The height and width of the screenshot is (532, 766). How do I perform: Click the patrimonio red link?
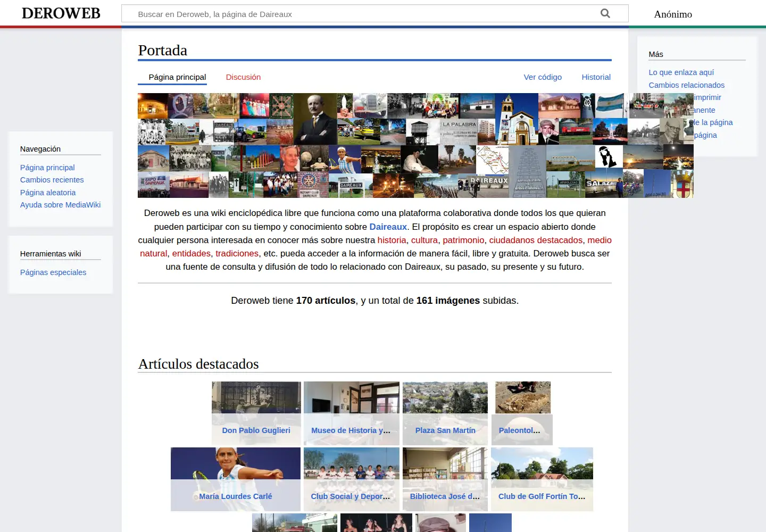point(463,240)
